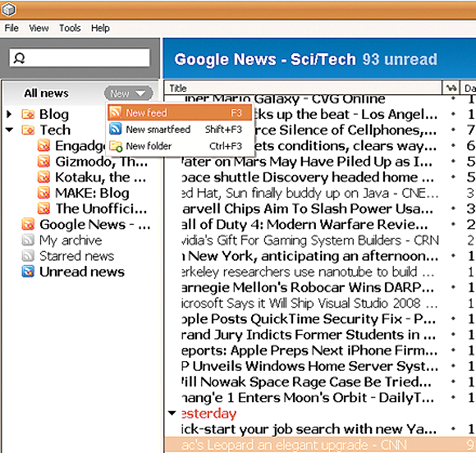
Task: Open 'Red Hat, Sun finally buddy up on Java' article
Action: 310,193
